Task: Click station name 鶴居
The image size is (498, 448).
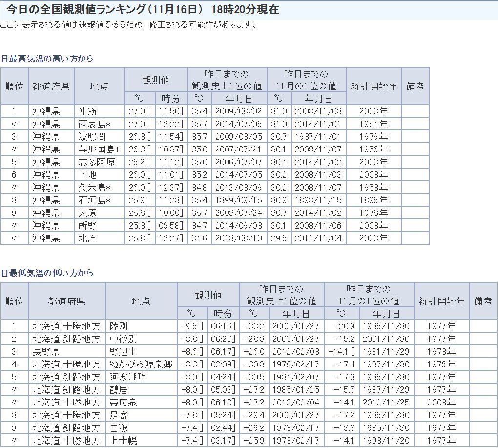Action: coord(119,390)
